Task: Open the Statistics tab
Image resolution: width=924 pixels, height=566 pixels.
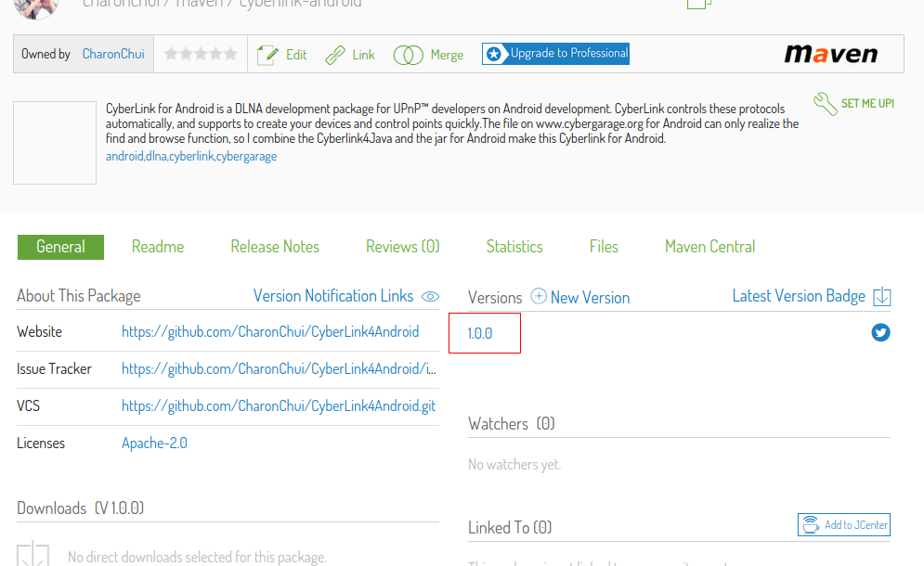Action: point(514,247)
